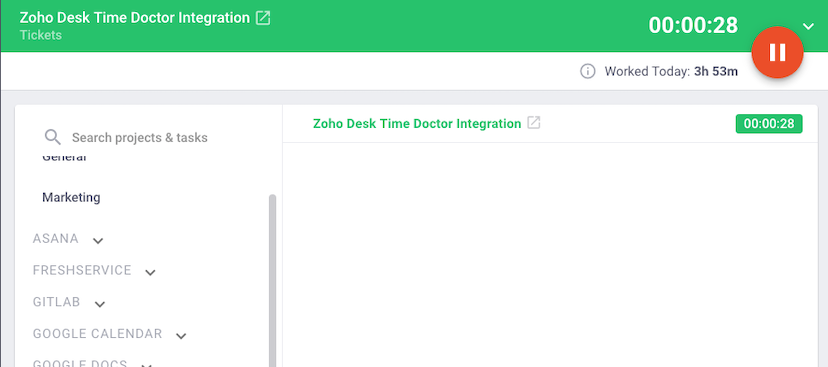Open external link icon next to green task name
Viewport: 828px width, 367px height.
coord(534,123)
